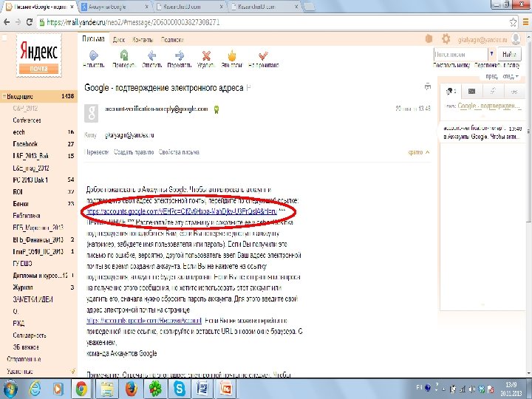Viewport: 532px width, 399px height.
Task: Forward the letter with Переслать icon
Action: point(180,55)
